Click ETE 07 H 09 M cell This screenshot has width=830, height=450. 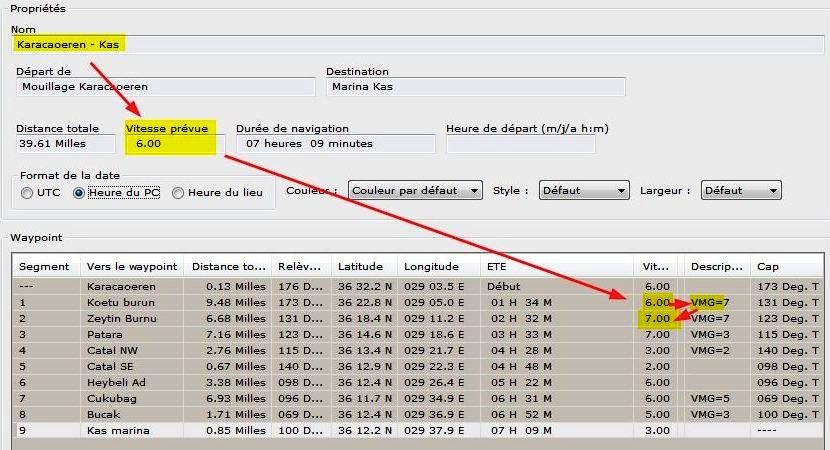[521, 430]
